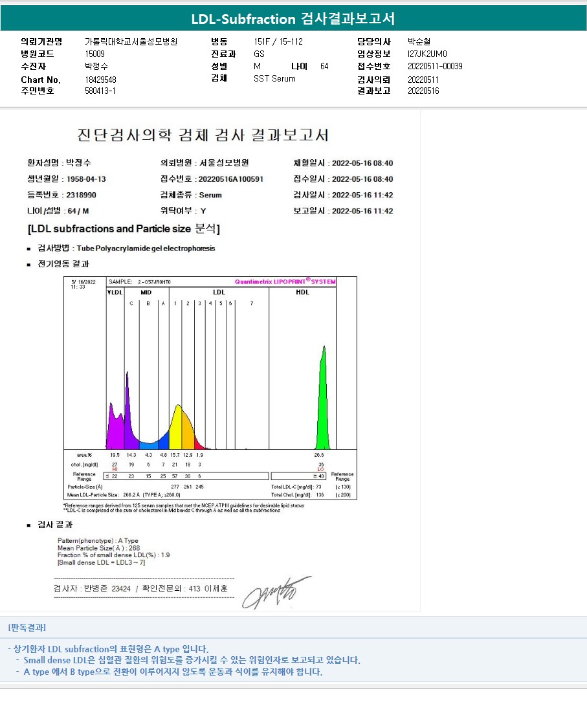
Task: Click interpretation line starting "A type 에서 B type으로"
Action: (173, 672)
